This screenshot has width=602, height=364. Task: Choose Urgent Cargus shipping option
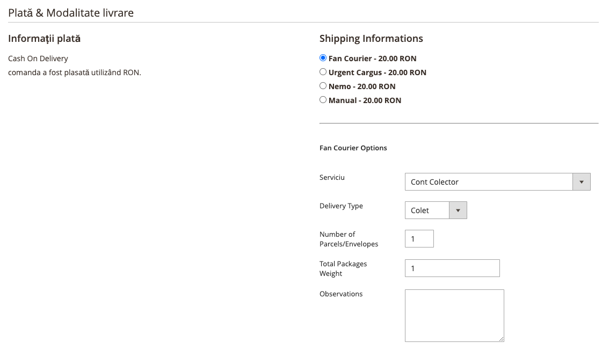tap(323, 72)
